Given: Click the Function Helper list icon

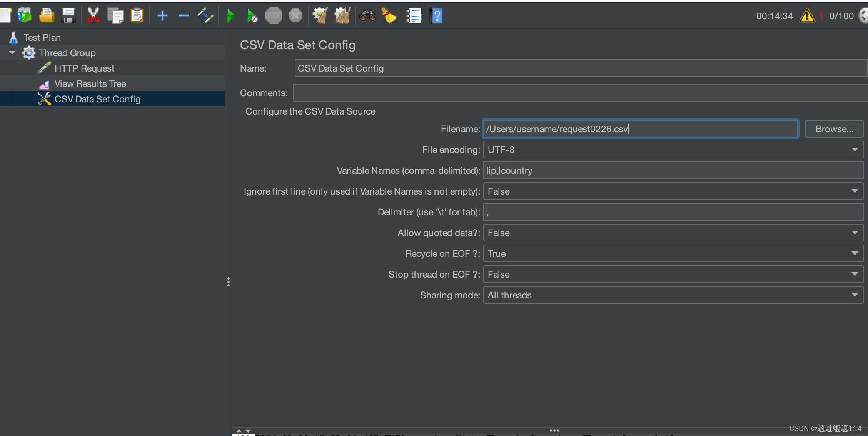Looking at the screenshot, I should [x=414, y=16].
